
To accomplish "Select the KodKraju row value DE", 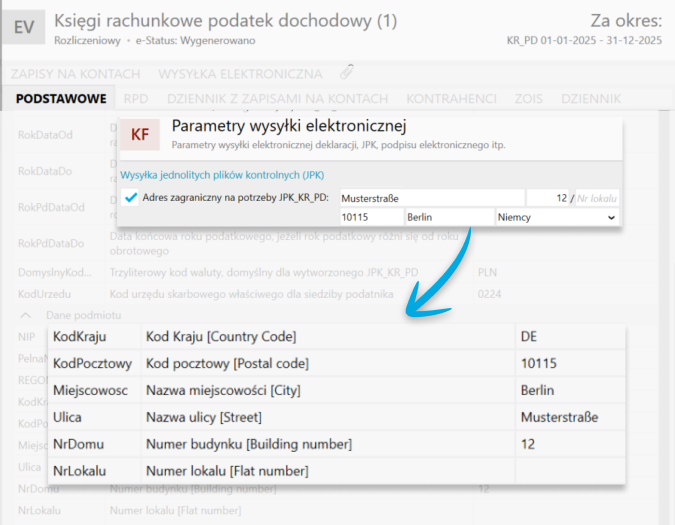I will [530, 337].
